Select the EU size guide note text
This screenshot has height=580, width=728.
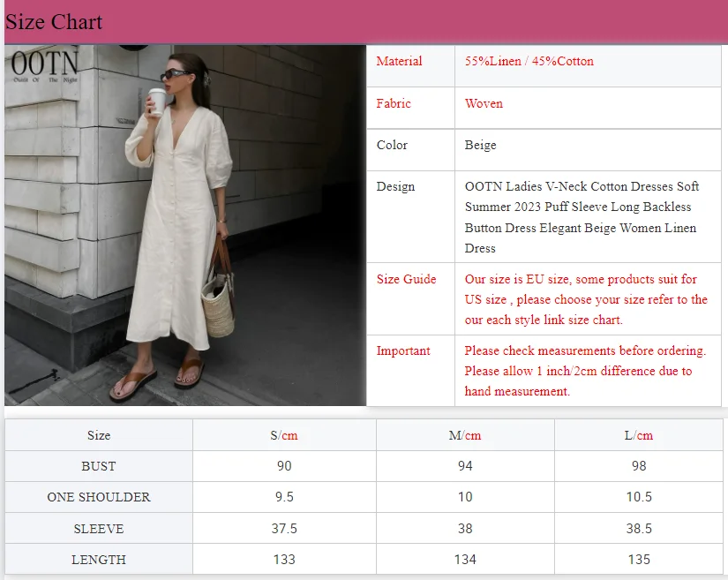coord(585,299)
